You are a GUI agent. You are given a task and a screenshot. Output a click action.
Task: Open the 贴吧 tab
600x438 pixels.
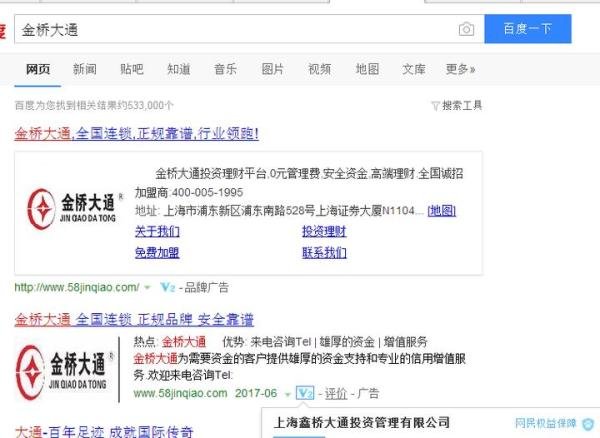[x=132, y=69]
